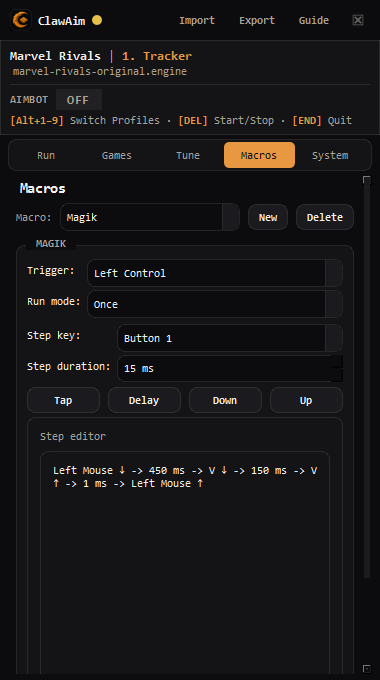380x680 pixels.
Task: Open the Run mode dropdown (Once)
Action: pos(215,304)
